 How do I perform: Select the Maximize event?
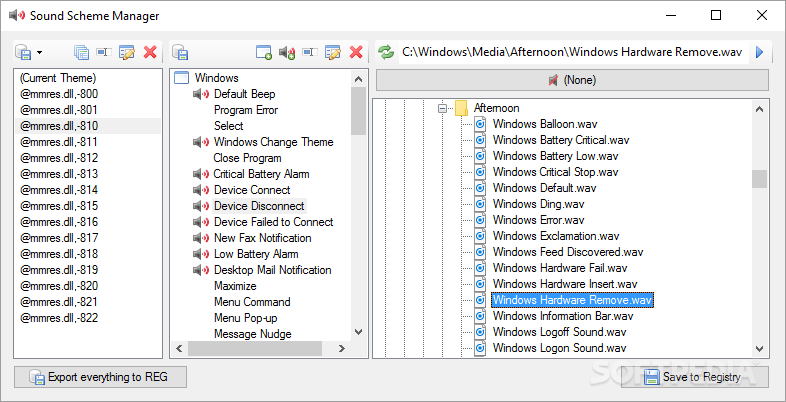pyautogui.click(x=235, y=286)
